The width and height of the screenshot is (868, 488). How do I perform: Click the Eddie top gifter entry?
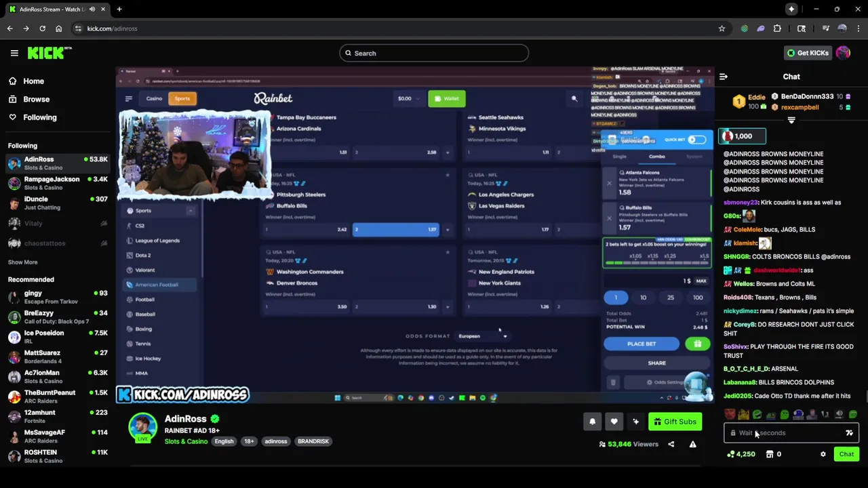751,102
